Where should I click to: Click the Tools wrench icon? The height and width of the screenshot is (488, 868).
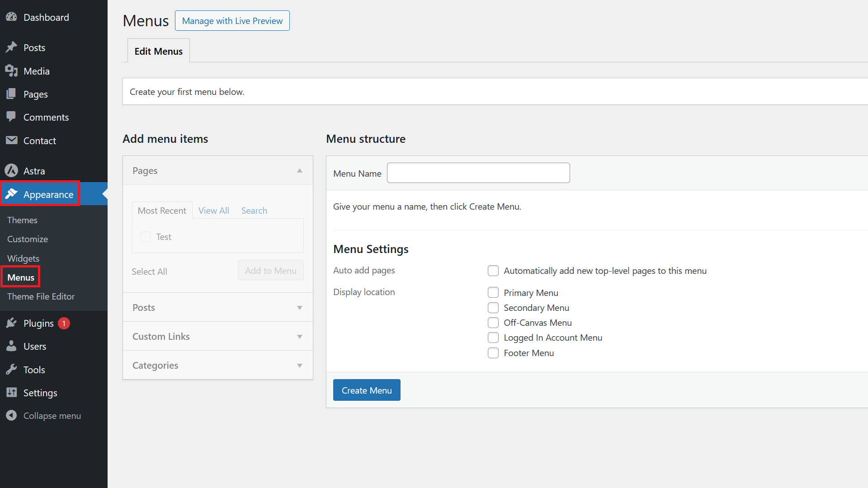[x=11, y=370]
